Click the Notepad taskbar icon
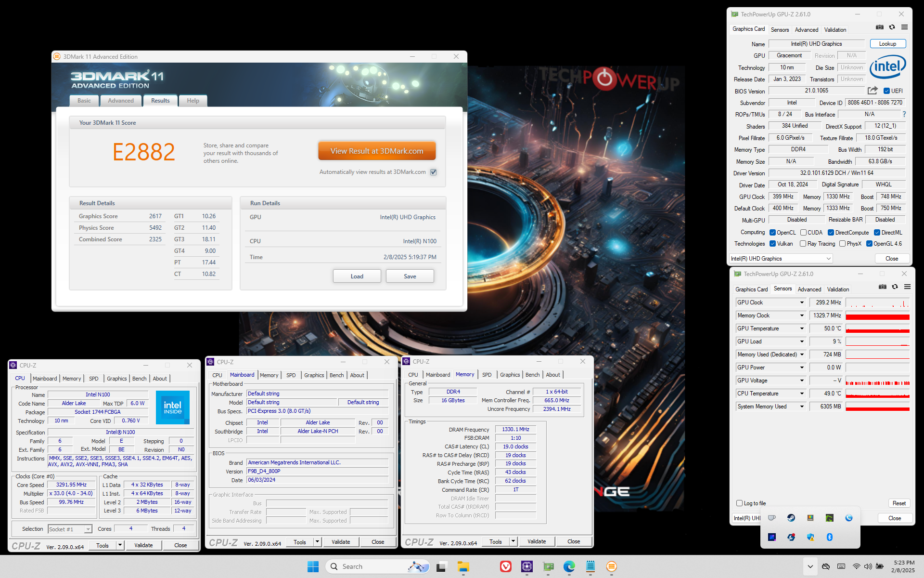Image resolution: width=924 pixels, height=578 pixels. [x=590, y=566]
